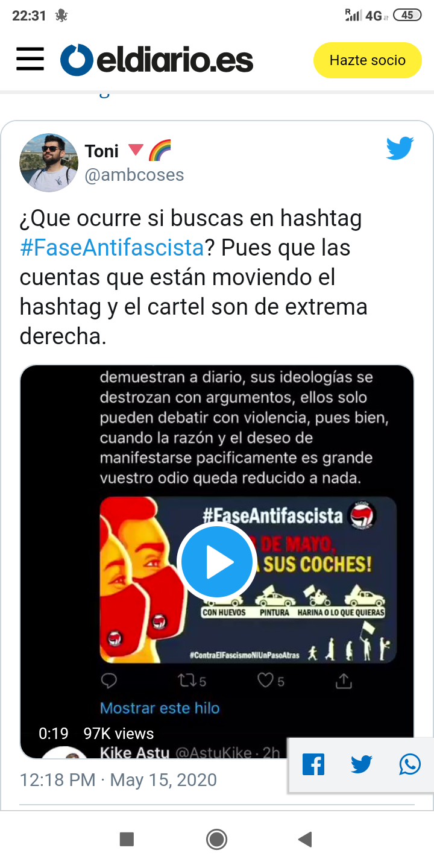434x868 pixels.
Task: Click the reply bubble icon in video
Action: point(109,681)
